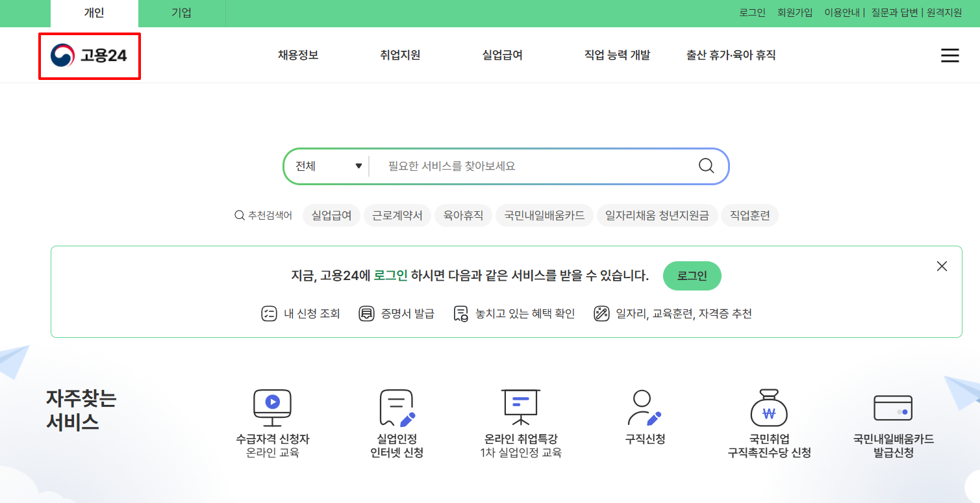
Task: Open the 채용정보 menu
Action: pos(298,55)
